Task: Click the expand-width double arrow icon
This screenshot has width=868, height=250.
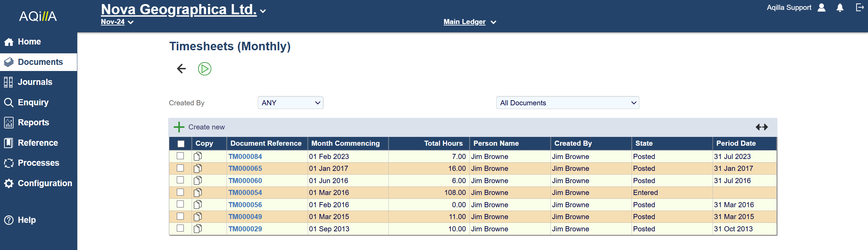Action: [x=761, y=127]
